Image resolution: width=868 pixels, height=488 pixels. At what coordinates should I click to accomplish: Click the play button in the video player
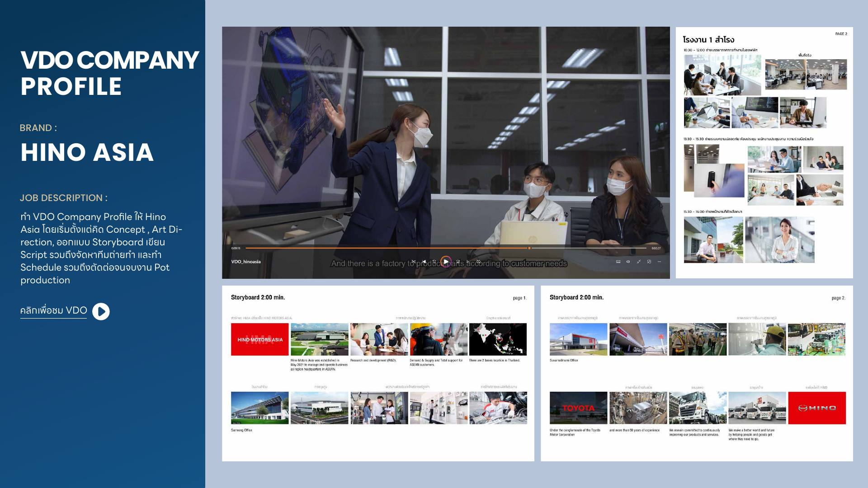[446, 262]
